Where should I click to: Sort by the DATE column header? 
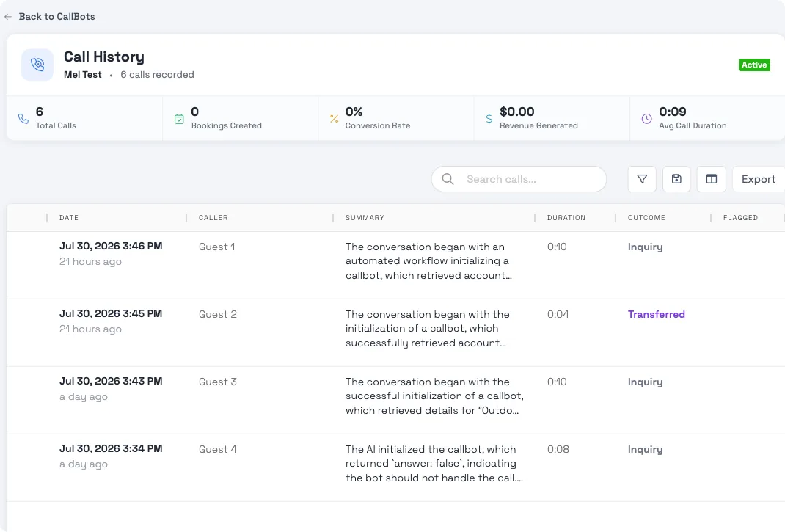[x=69, y=217]
